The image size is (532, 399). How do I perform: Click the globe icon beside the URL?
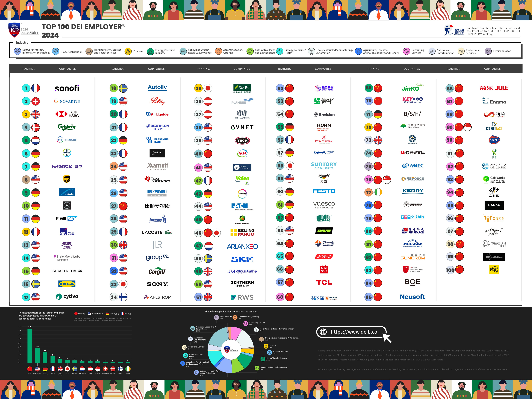(x=323, y=332)
